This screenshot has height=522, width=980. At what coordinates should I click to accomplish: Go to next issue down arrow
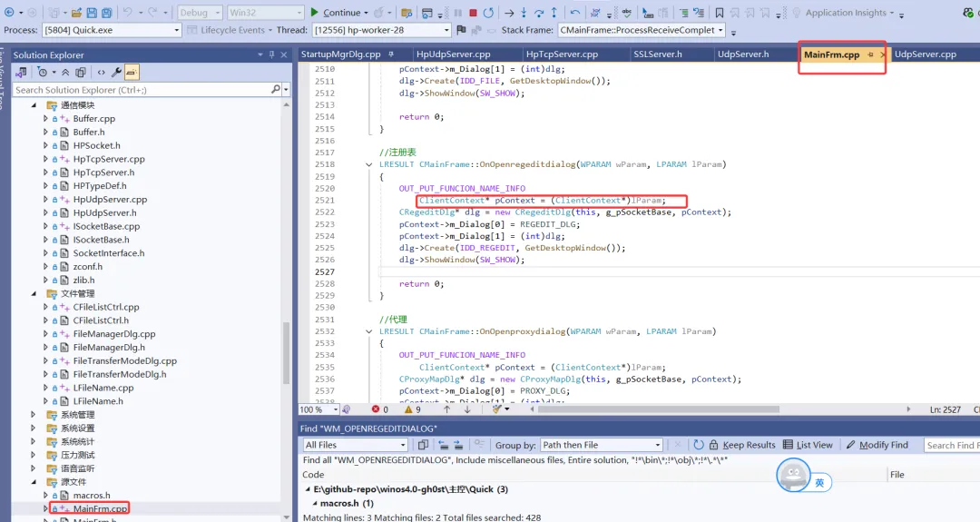pyautogui.click(x=467, y=409)
